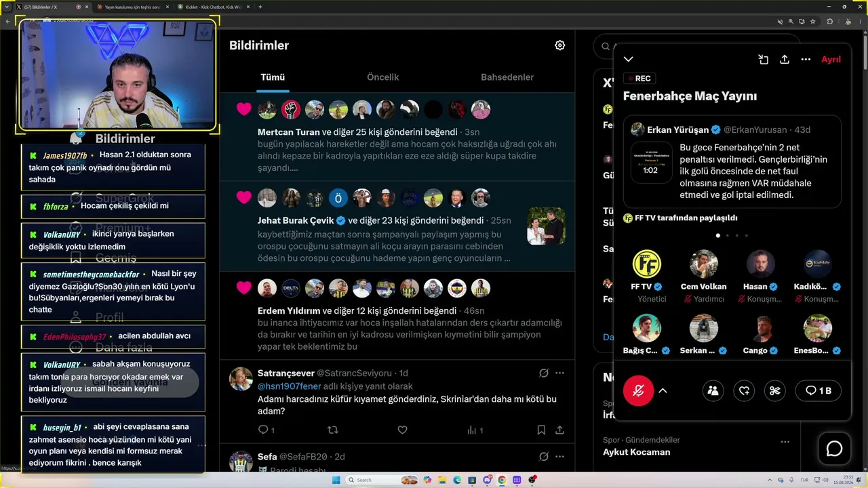Open the floating chat bubble button
Viewport: 868px width, 488px height.
(834, 449)
